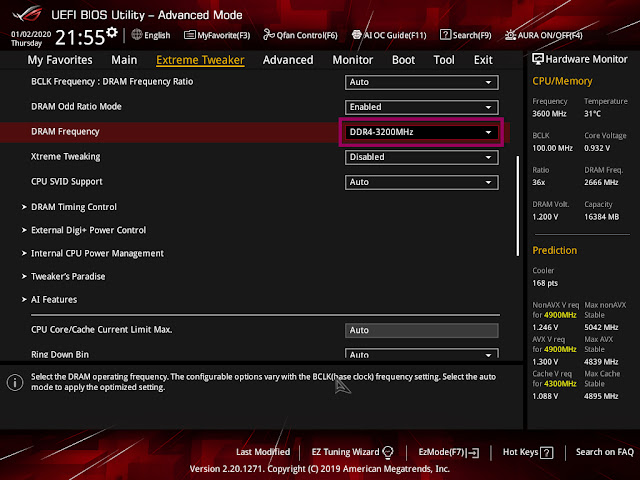The width and height of the screenshot is (640, 480).
Task: Select CPU SVID Support label
Action: tap(67, 182)
